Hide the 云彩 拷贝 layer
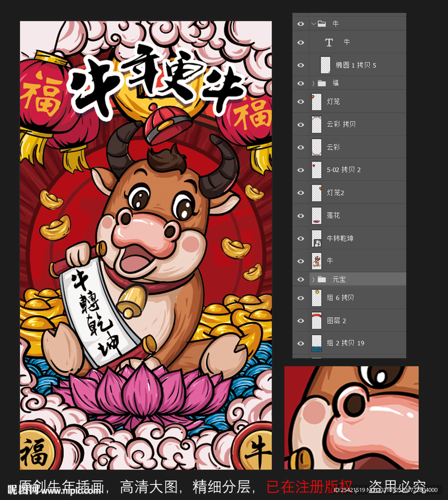The width and height of the screenshot is (448, 500). coord(301,124)
